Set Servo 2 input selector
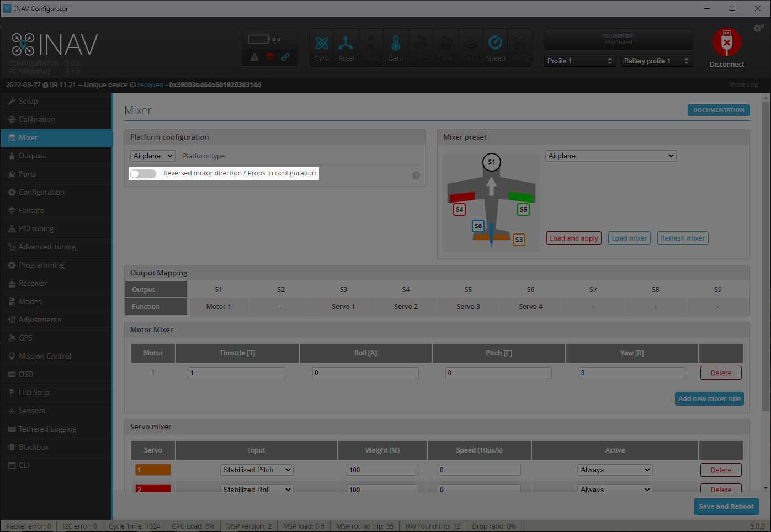The height and width of the screenshot is (532, 771). (x=256, y=489)
